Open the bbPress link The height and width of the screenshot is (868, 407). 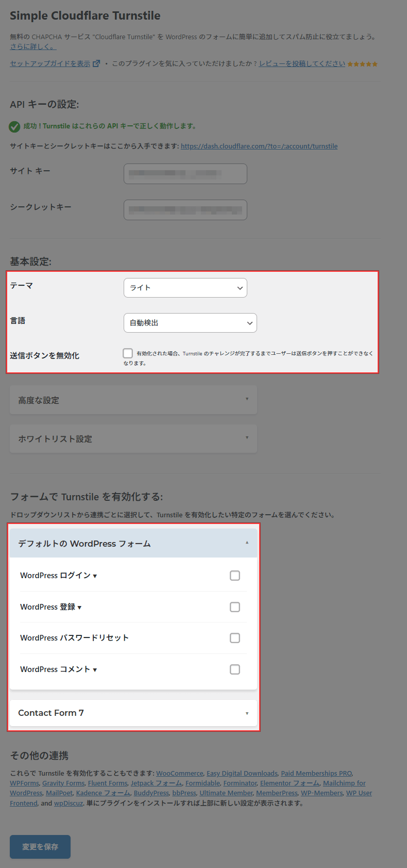[184, 793]
